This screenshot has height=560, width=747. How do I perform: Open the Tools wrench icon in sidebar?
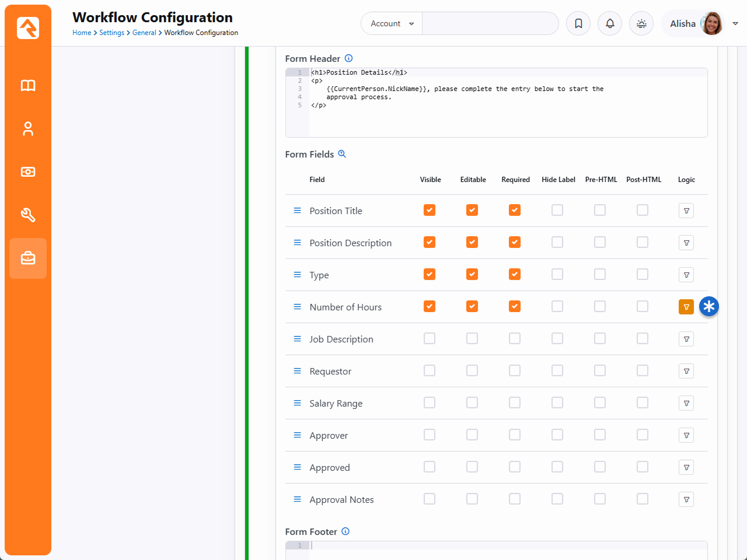(x=28, y=215)
